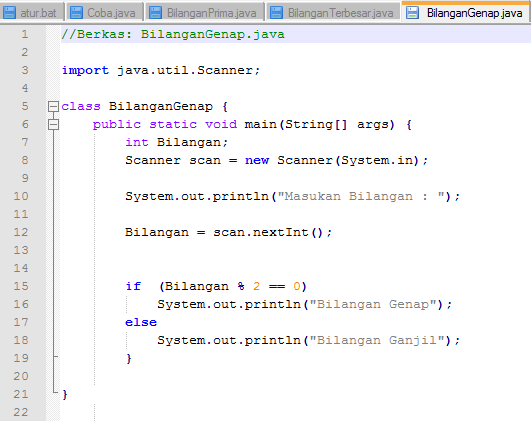Screen dimensions: 531x421
Task: Click the string "Masukan Bilangan : "
Action: 360,196
